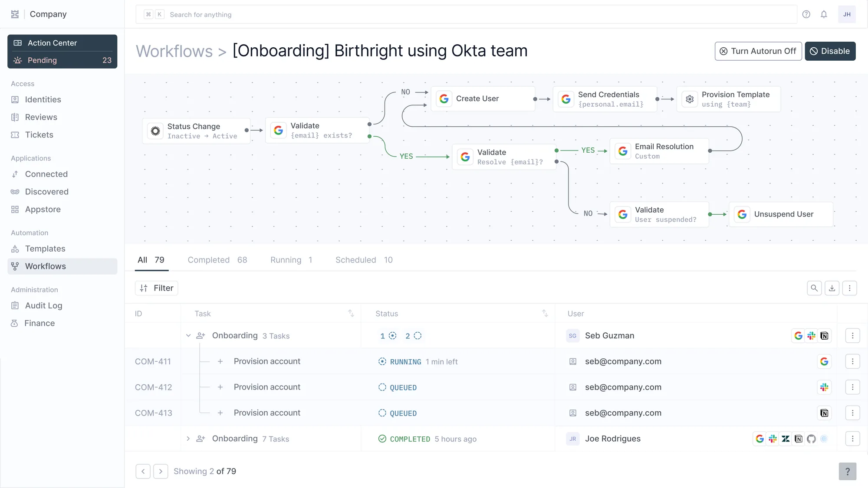Sort table by Status column

(x=545, y=313)
